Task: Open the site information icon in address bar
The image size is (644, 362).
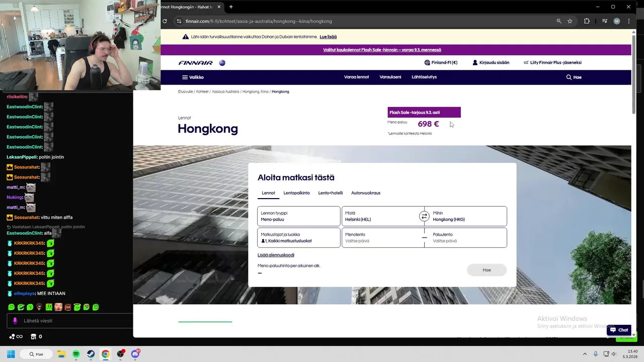Action: pos(179,21)
